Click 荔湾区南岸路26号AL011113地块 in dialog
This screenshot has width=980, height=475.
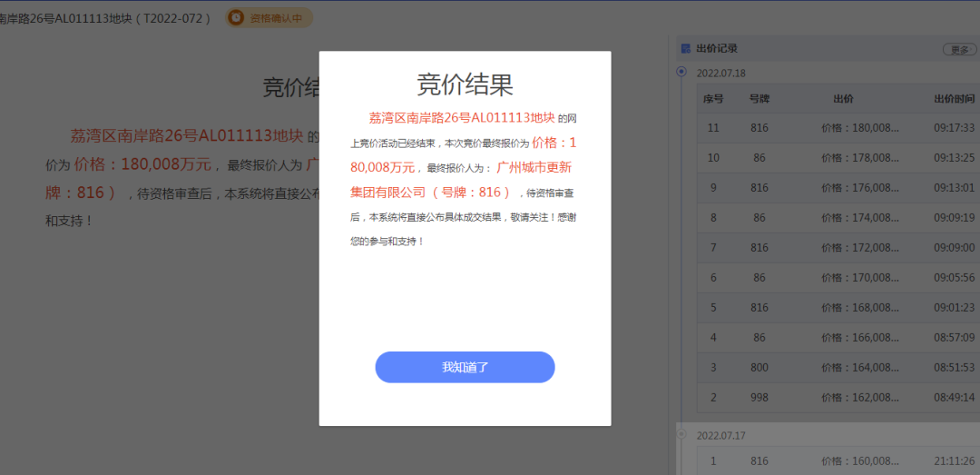(462, 117)
